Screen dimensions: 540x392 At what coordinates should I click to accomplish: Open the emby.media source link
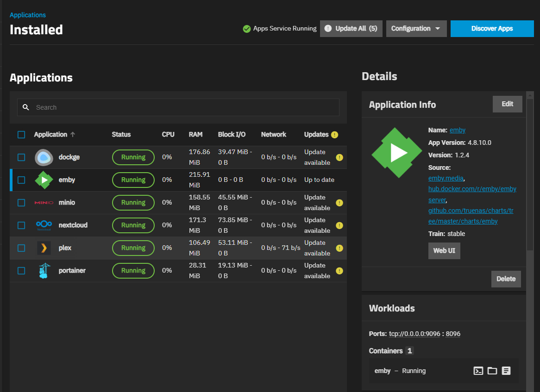click(x=446, y=178)
